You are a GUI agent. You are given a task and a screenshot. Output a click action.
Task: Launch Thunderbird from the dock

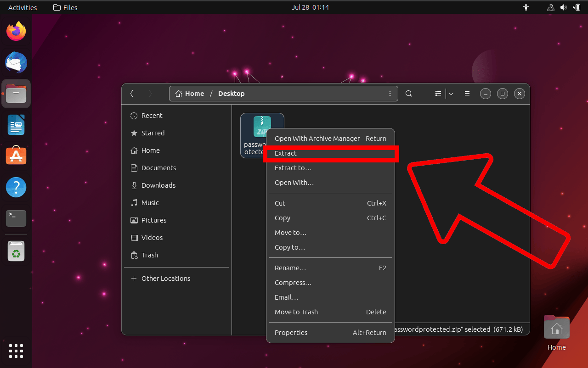(16, 62)
